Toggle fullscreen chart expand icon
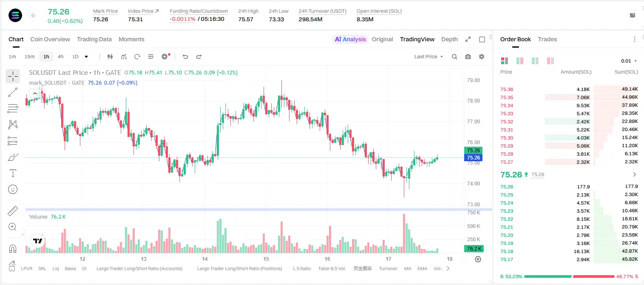This screenshot has width=644, height=285. (468, 39)
